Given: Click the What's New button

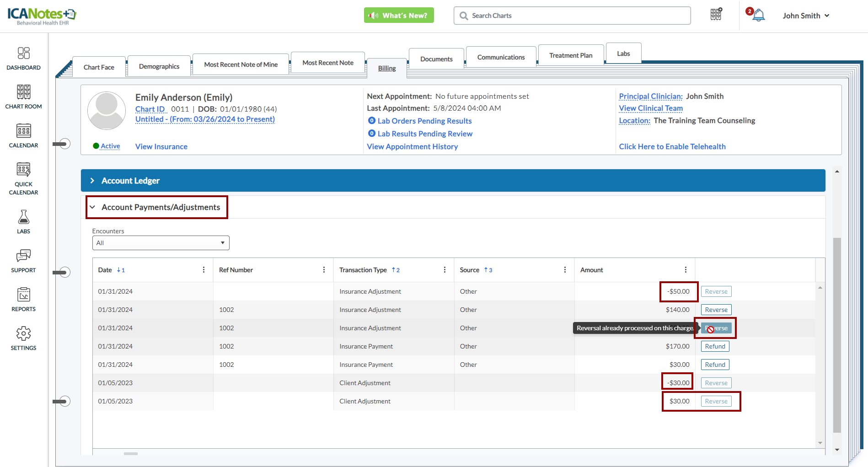Looking at the screenshot, I should point(399,16).
